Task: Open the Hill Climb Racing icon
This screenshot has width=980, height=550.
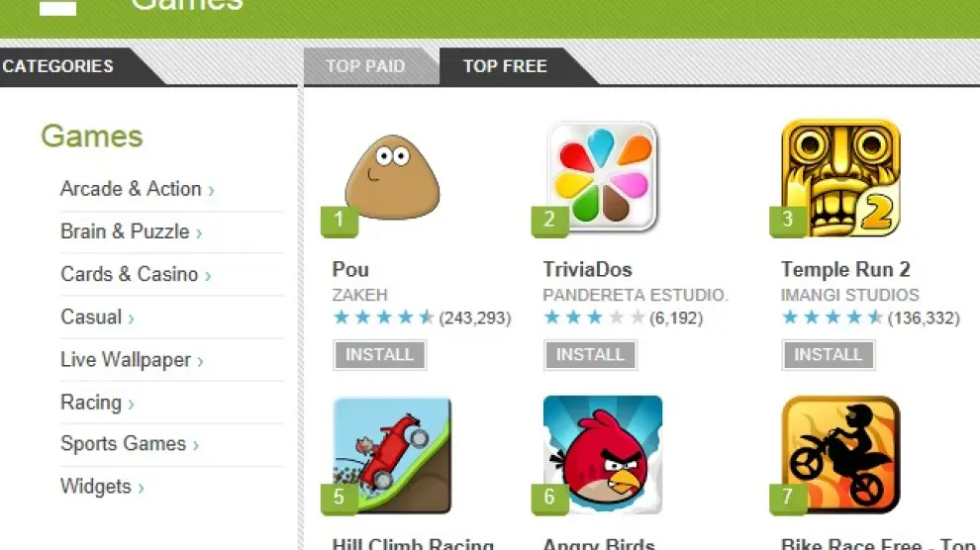Action: pyautogui.click(x=392, y=454)
